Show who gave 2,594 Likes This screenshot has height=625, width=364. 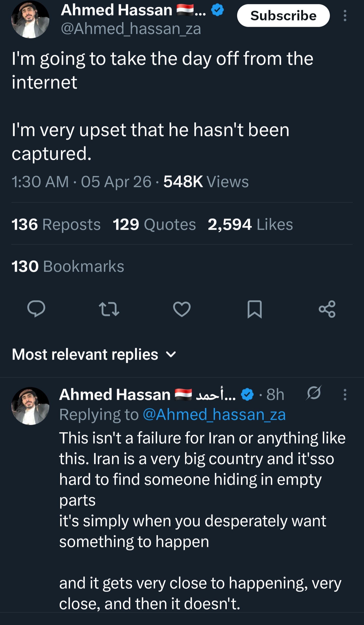250,224
